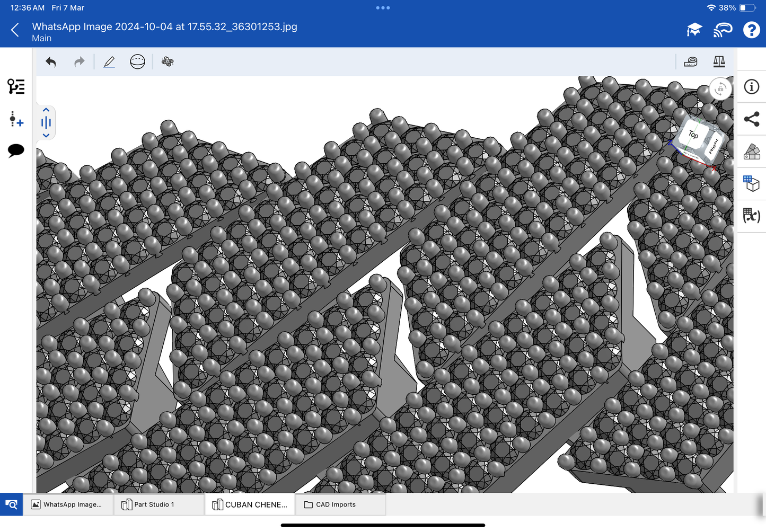
Task: Select the Sketch pencil tool
Action: pyautogui.click(x=109, y=62)
